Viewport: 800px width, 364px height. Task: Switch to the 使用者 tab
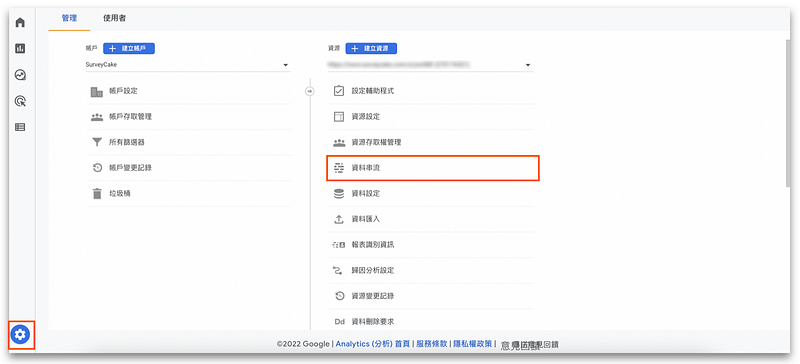pos(115,18)
